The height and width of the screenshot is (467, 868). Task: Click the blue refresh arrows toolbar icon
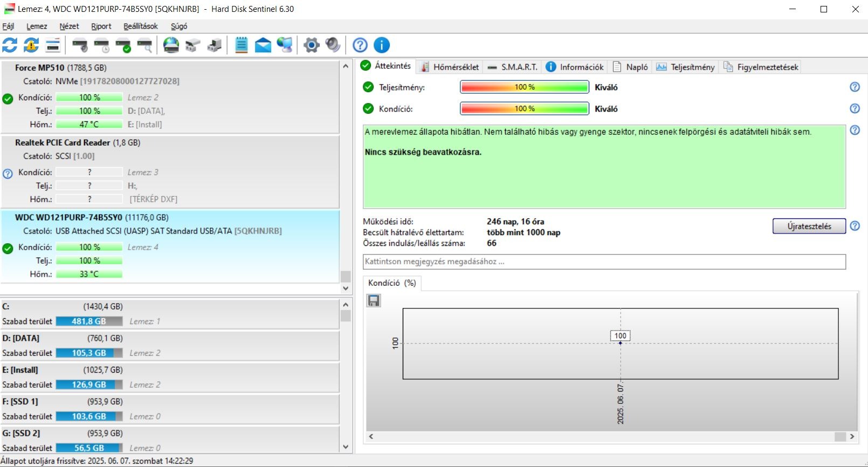point(10,45)
